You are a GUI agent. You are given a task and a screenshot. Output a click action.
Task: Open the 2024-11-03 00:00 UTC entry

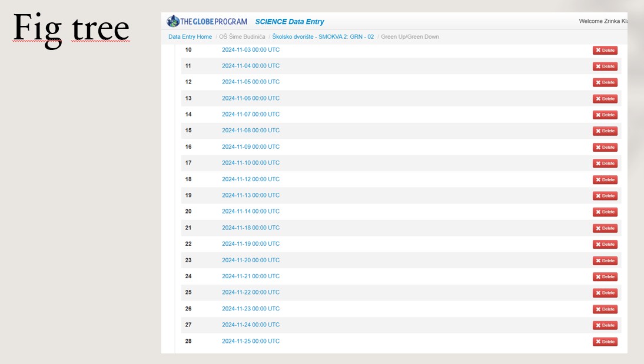pos(250,50)
